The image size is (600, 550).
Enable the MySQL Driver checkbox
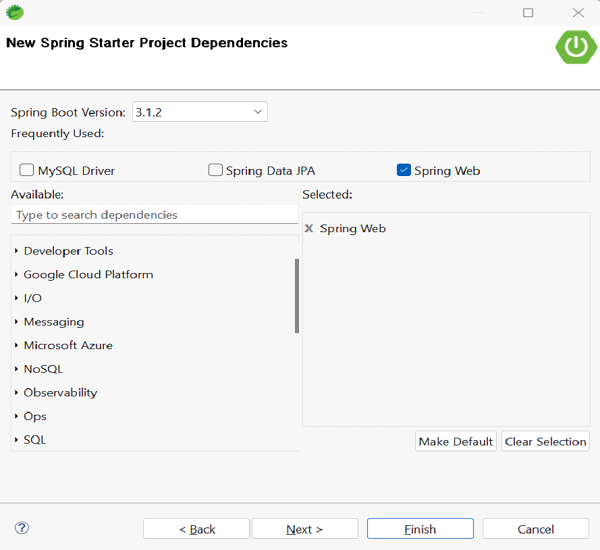(x=27, y=170)
